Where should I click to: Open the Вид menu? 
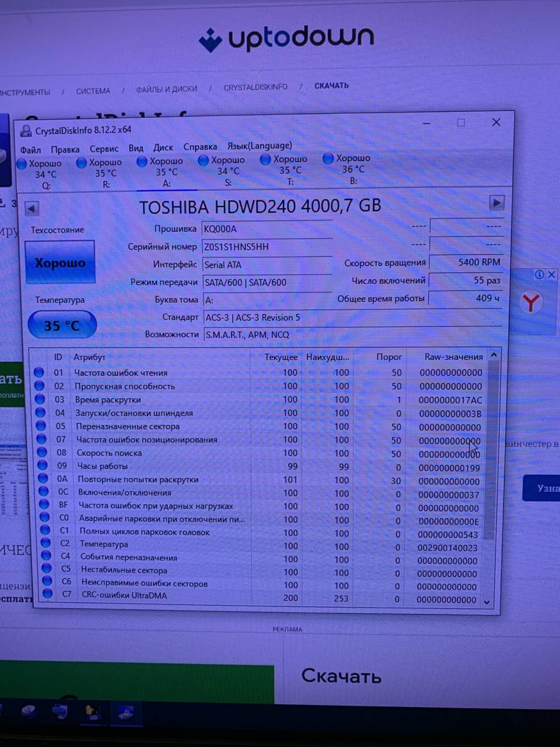tap(136, 148)
